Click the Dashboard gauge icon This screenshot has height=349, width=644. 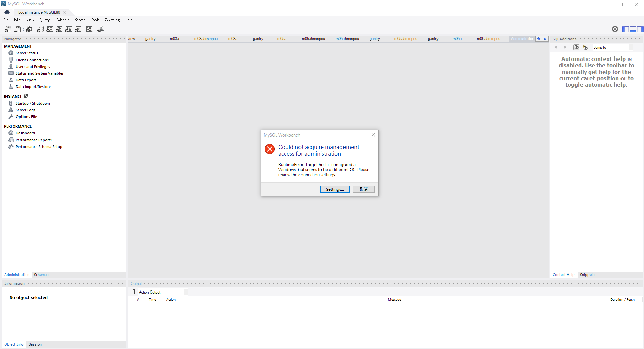point(11,133)
